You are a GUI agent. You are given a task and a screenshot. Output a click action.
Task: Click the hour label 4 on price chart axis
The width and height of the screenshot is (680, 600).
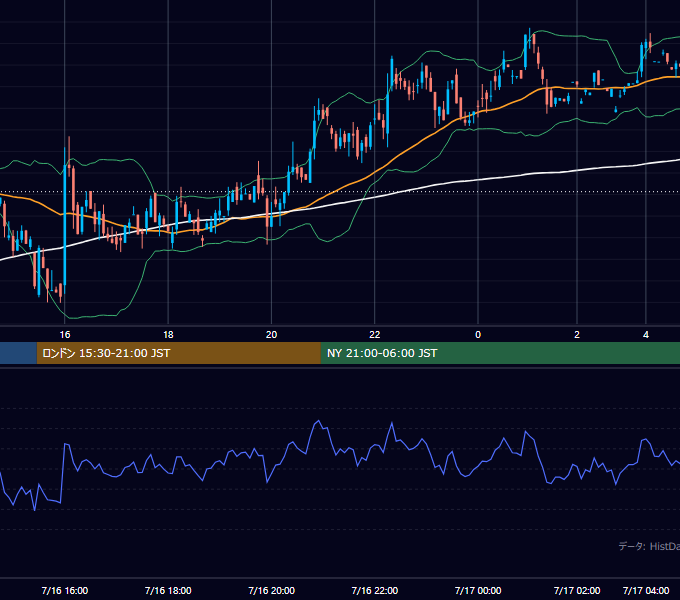pyautogui.click(x=646, y=334)
